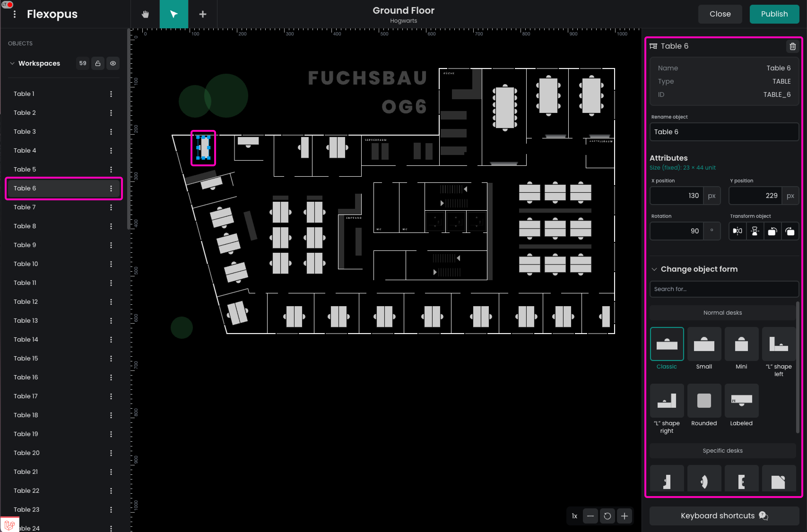Click the Rename object text field
The image size is (807, 532).
[x=724, y=132]
